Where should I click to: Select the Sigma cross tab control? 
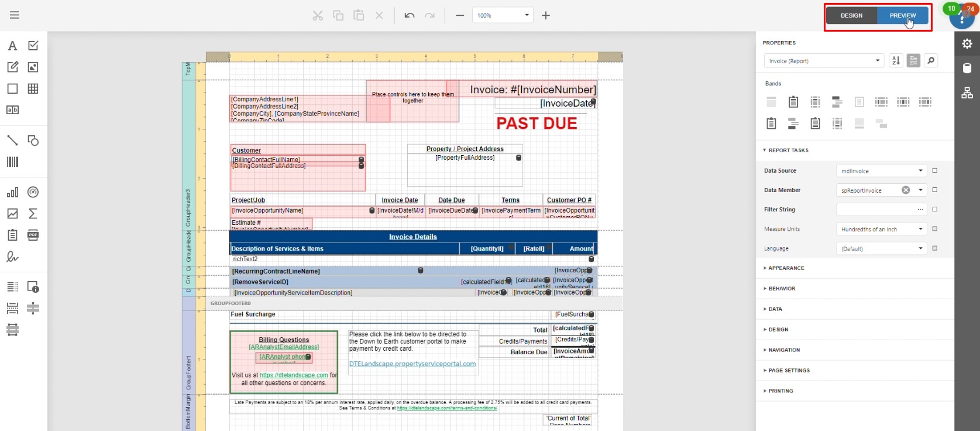[x=33, y=214]
